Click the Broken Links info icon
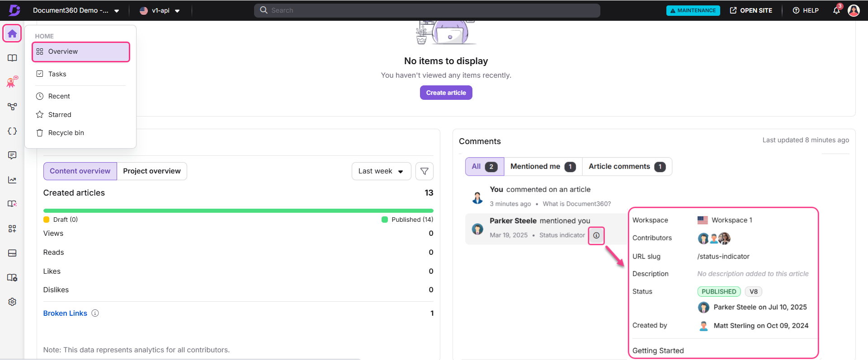 click(x=95, y=313)
